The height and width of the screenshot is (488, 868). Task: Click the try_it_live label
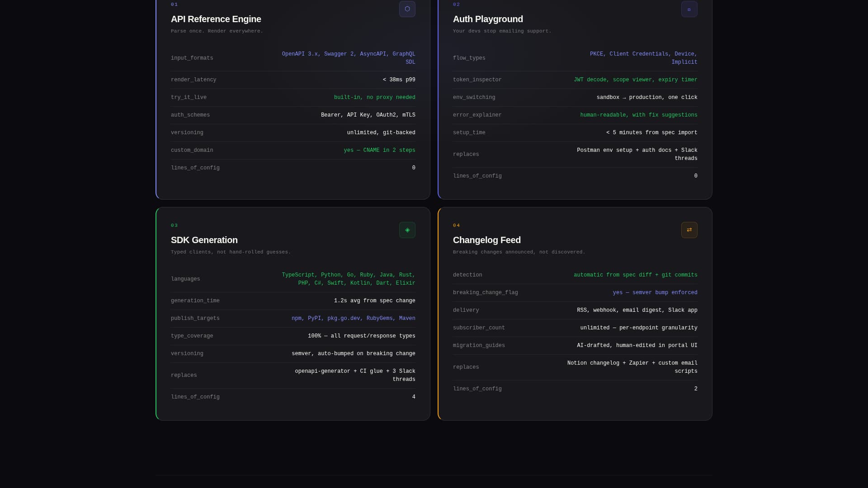(x=189, y=98)
